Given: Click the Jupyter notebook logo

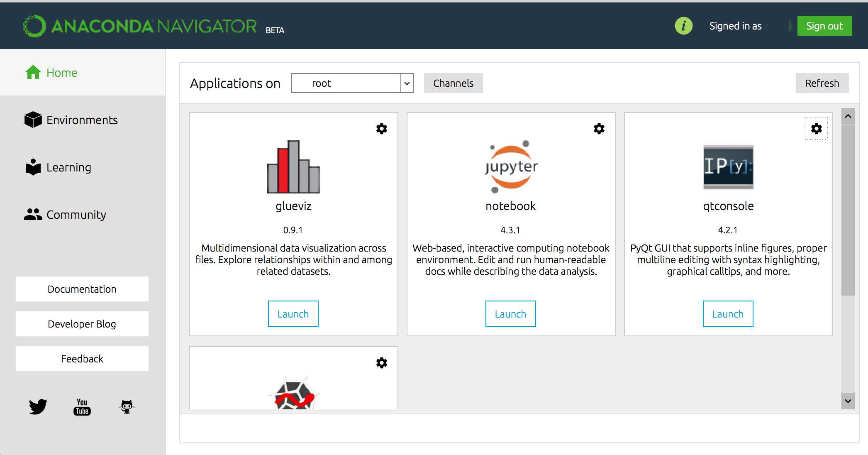Looking at the screenshot, I should pyautogui.click(x=511, y=166).
